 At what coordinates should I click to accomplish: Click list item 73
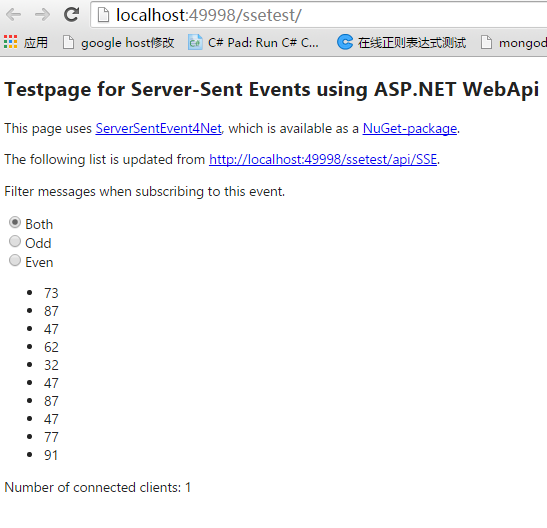[x=51, y=293]
